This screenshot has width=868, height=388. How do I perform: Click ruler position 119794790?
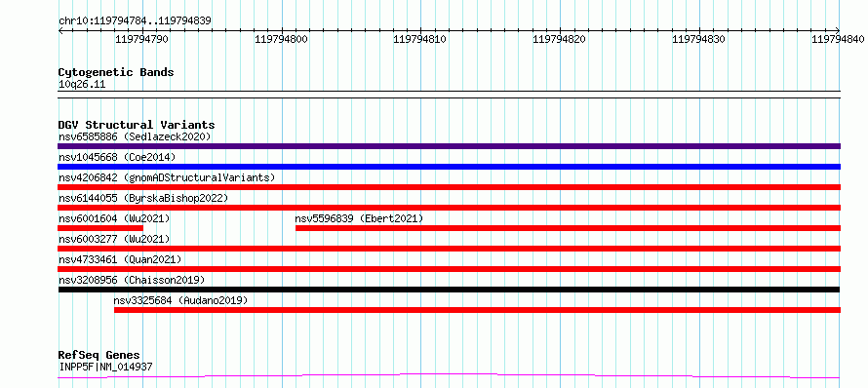[x=142, y=39]
